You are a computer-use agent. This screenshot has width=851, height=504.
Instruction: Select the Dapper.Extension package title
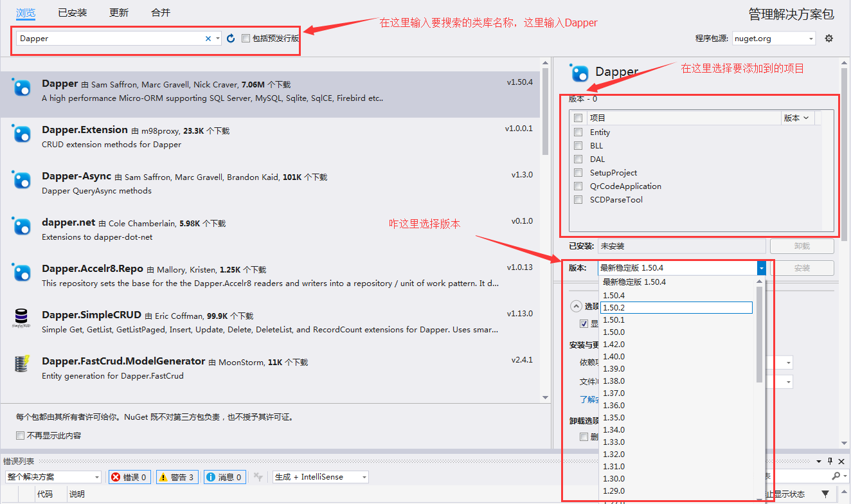85,130
